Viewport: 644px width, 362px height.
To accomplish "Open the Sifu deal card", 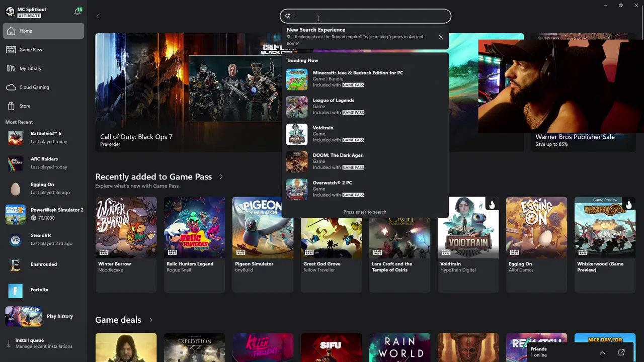I will tap(331, 347).
